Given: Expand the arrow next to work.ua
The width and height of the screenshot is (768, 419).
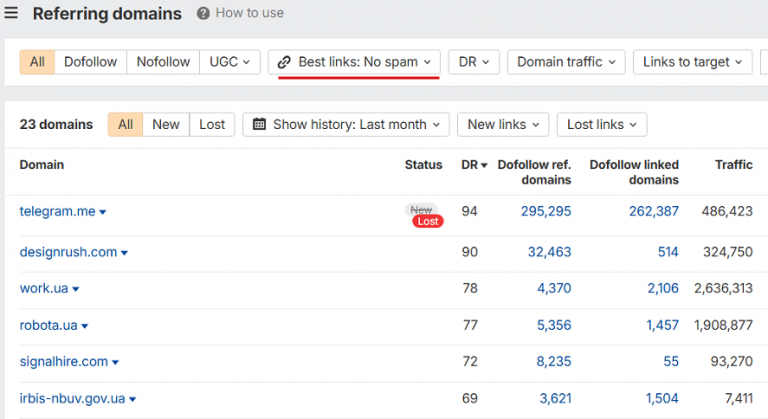Looking at the screenshot, I should tap(76, 289).
